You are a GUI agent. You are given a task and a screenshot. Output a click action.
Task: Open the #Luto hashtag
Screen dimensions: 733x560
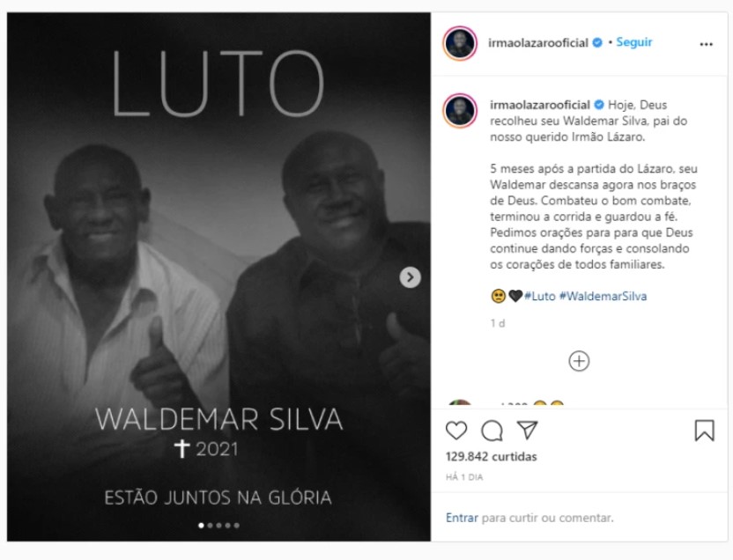(x=539, y=296)
